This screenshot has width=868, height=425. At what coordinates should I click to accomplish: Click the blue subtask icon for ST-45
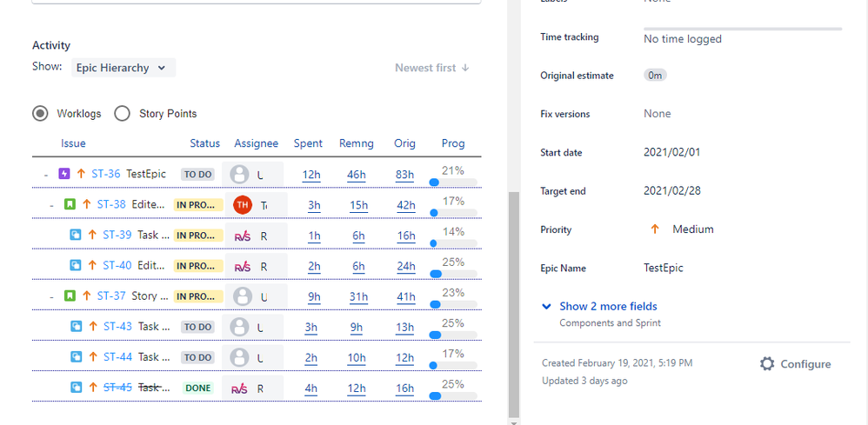coord(76,388)
